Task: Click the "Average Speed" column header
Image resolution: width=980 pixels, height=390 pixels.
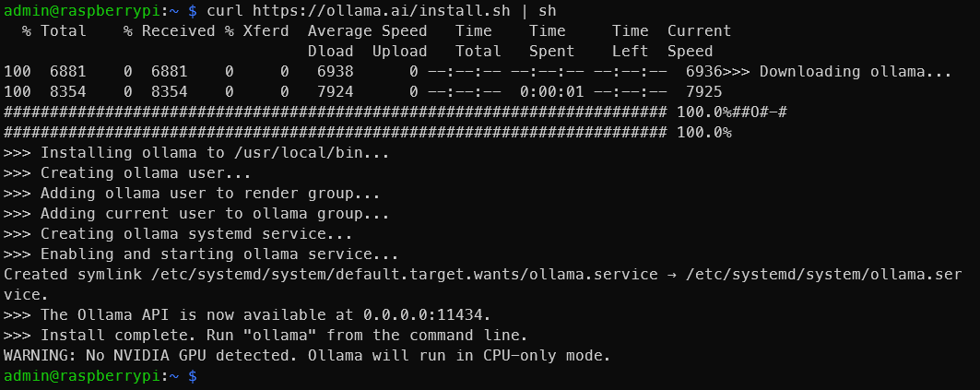Action: click(367, 31)
